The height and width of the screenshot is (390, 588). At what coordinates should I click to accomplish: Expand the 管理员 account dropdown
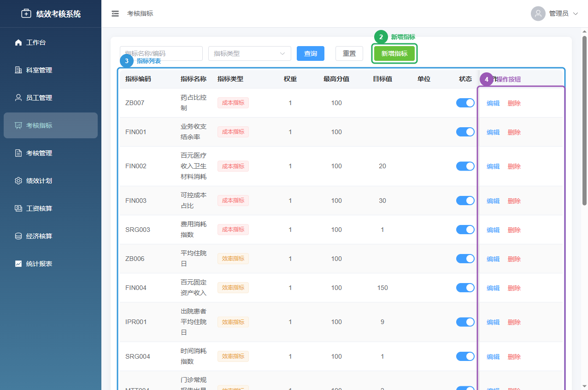[576, 13]
